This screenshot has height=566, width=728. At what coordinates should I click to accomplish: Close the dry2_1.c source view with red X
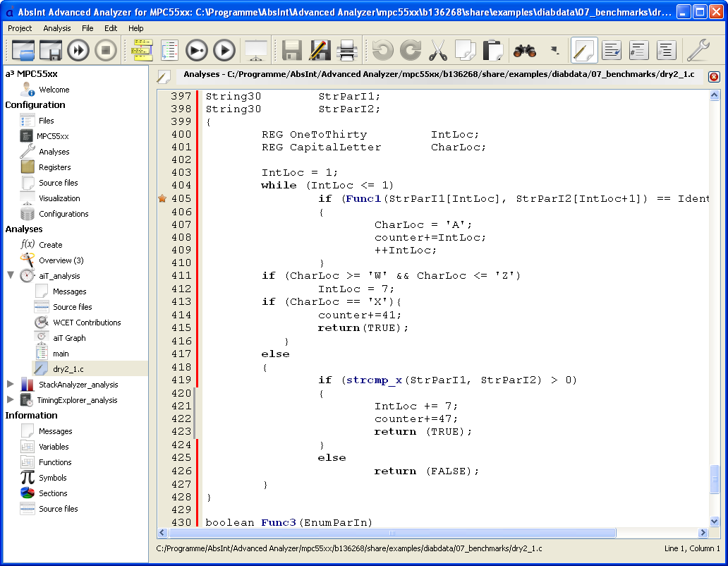714,77
